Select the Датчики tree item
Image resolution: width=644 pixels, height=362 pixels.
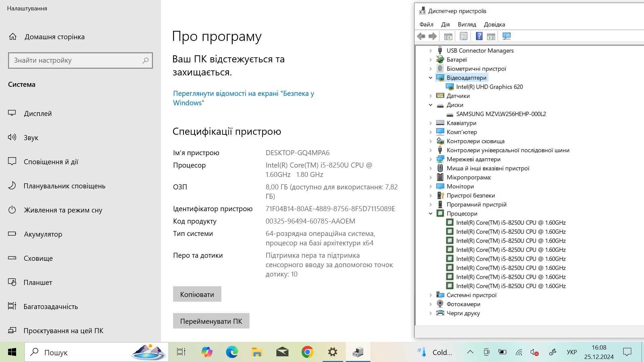click(x=458, y=96)
